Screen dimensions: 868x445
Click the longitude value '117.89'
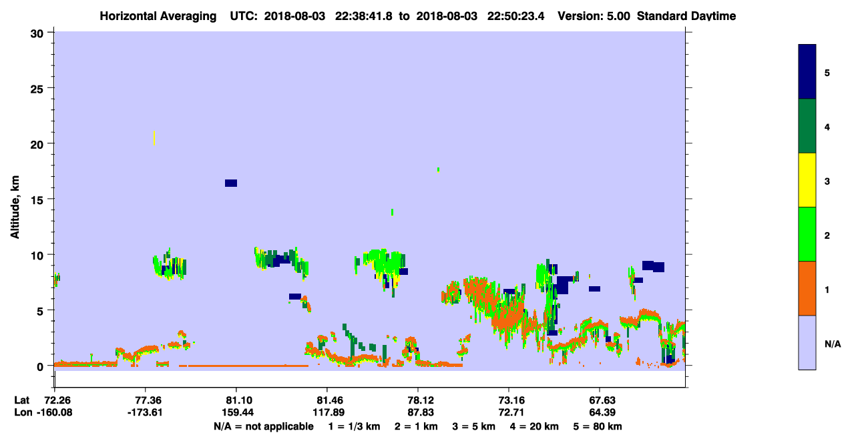(327, 412)
